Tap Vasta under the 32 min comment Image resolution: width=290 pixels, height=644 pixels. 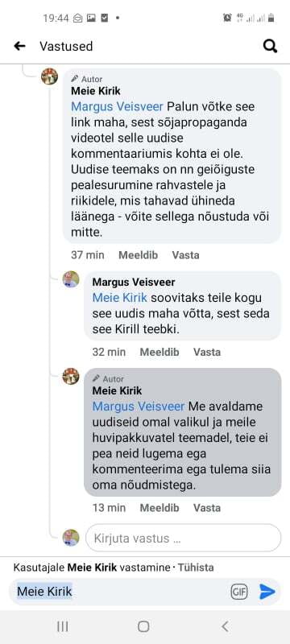coord(207,352)
